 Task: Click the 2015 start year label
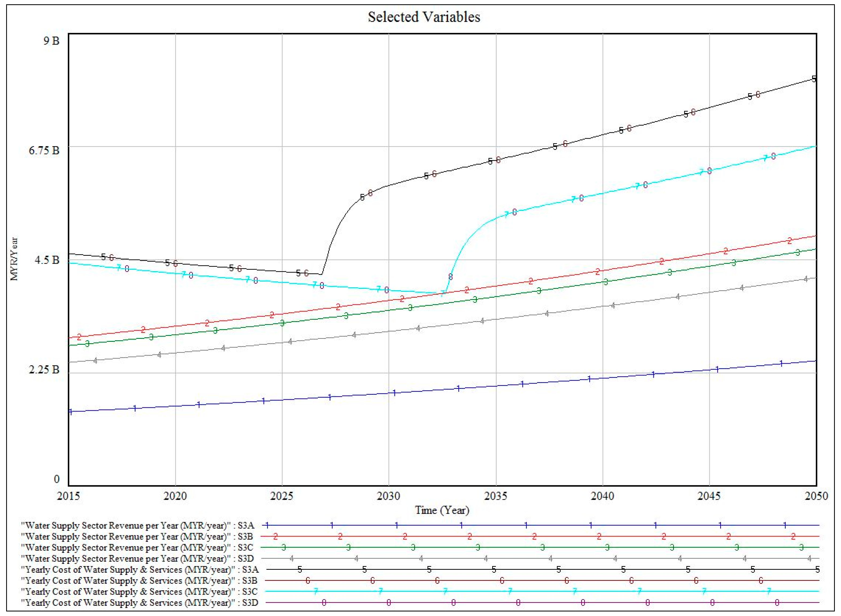(x=69, y=496)
